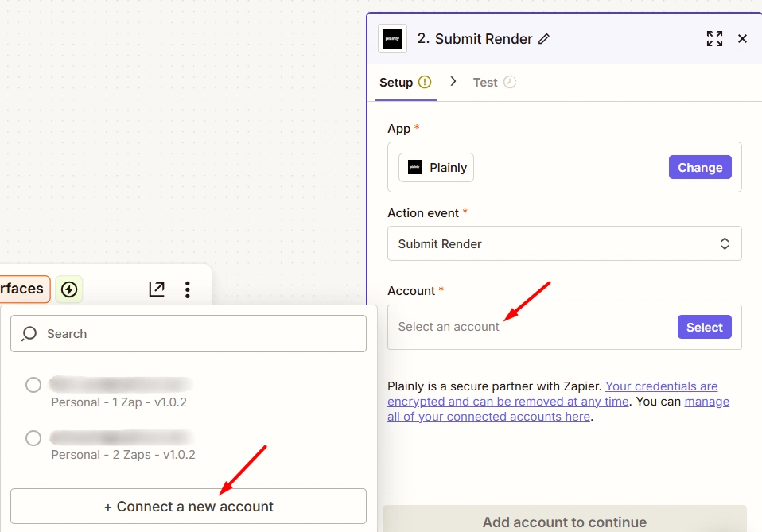Open Zap in new window icon
This screenshot has height=532, width=762.
click(x=157, y=289)
